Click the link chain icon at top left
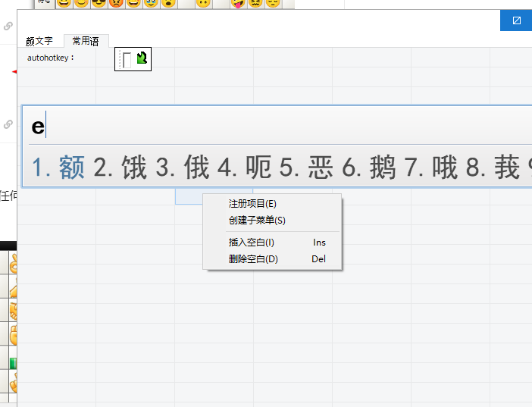532x407 pixels. click(x=8, y=26)
